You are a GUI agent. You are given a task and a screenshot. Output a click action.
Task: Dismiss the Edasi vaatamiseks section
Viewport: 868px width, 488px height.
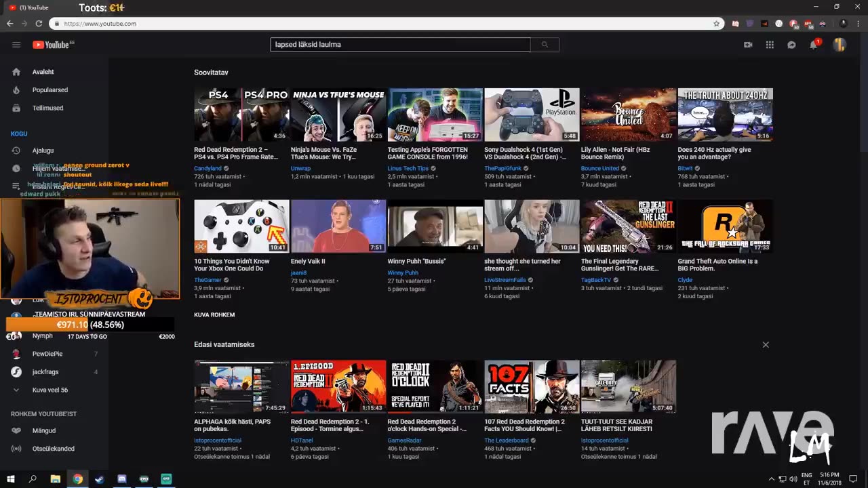(x=766, y=345)
